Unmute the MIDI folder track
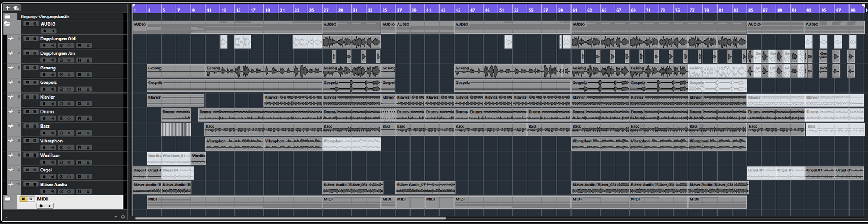 pyautogui.click(x=23, y=199)
